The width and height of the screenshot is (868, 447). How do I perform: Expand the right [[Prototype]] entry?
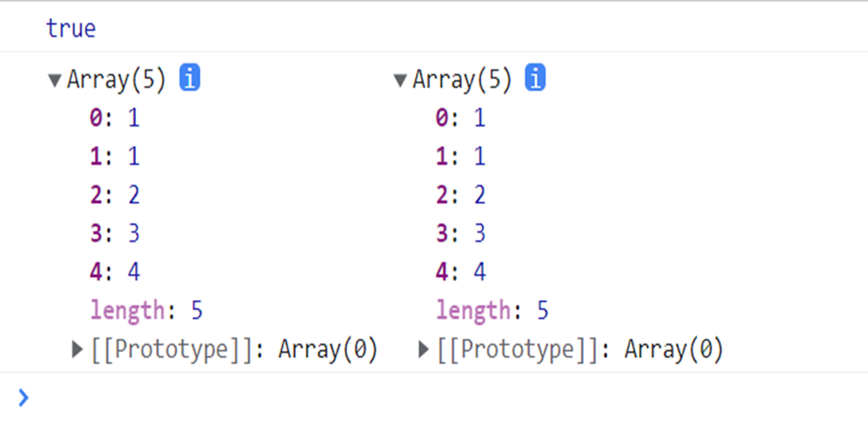point(424,349)
